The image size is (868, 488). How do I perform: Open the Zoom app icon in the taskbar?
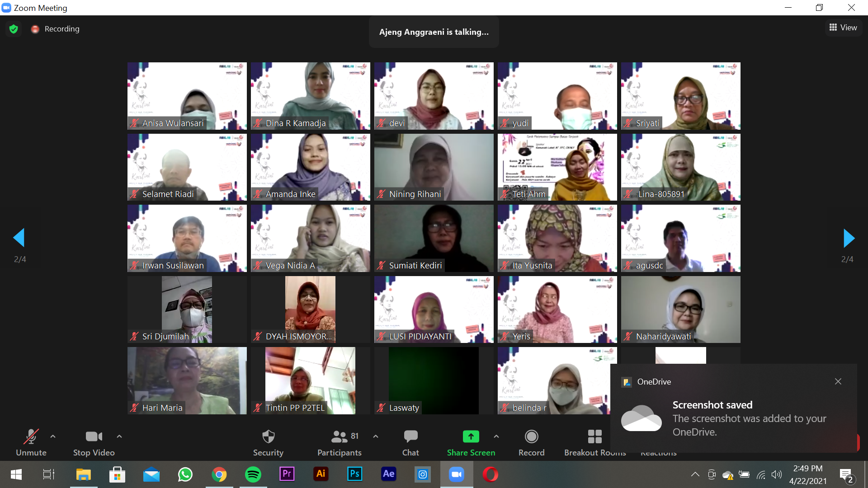pos(457,474)
